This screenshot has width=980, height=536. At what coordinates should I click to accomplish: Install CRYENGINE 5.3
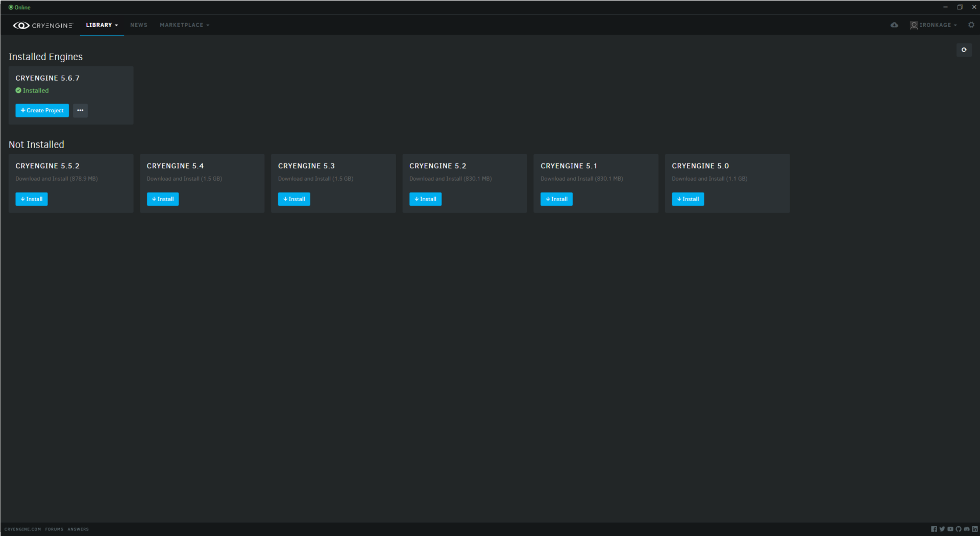pyautogui.click(x=294, y=199)
